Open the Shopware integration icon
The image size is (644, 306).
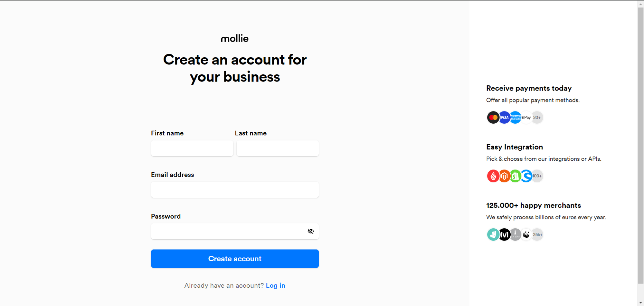point(526,176)
